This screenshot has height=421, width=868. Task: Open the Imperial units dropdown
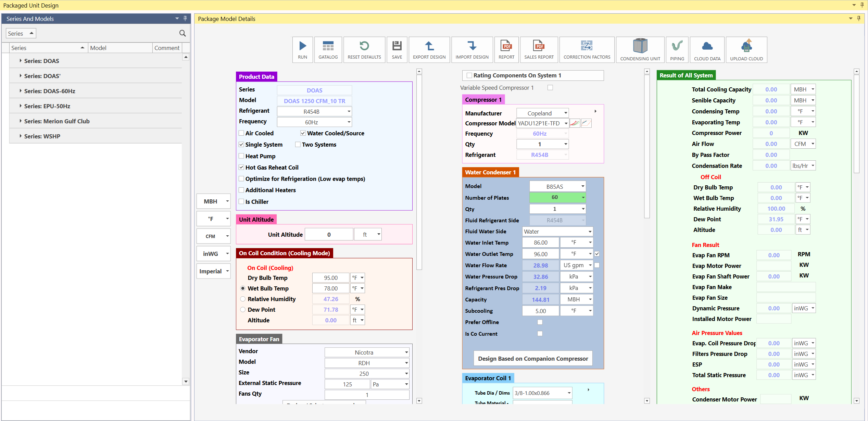click(213, 271)
